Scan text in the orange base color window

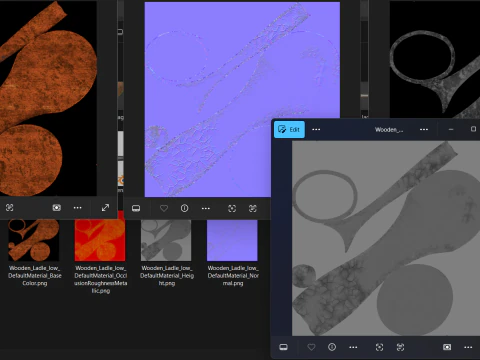click(x=9, y=208)
